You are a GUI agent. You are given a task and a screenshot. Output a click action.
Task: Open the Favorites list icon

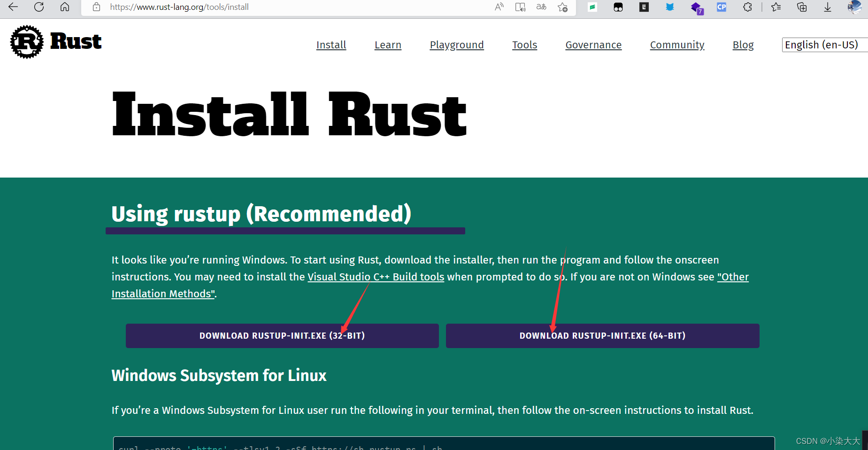tap(776, 7)
